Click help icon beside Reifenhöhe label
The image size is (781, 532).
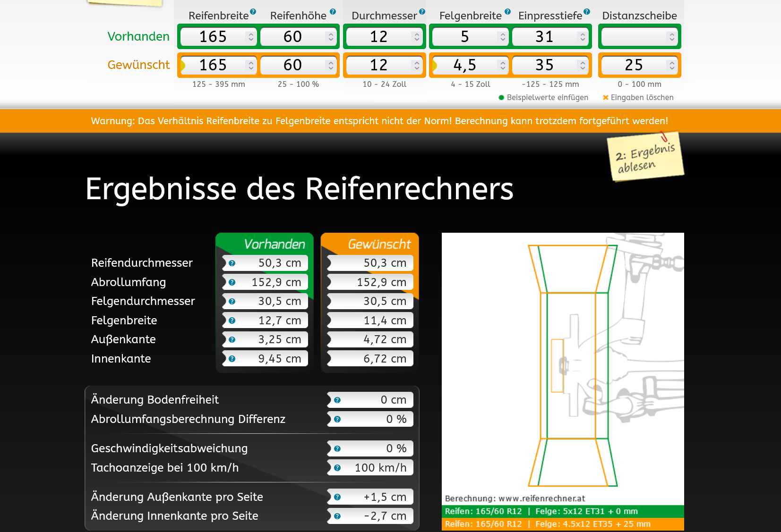coord(333,12)
